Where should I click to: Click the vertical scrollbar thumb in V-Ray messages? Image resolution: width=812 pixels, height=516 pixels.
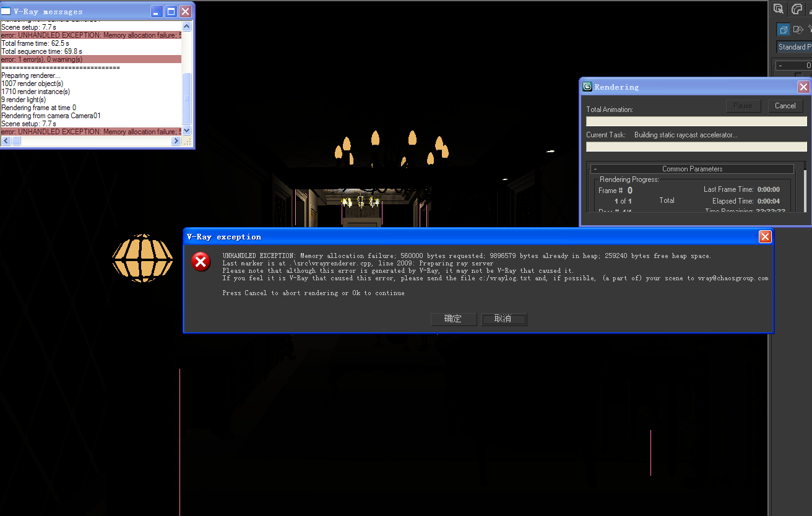[x=187, y=98]
